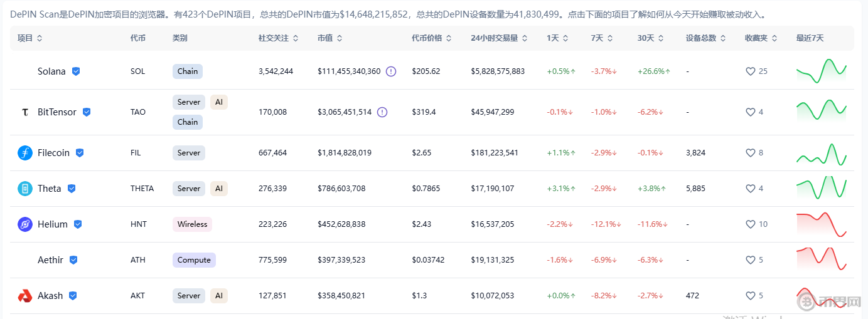The height and width of the screenshot is (319, 868).
Task: Favorite Solana with the heart icon
Action: pyautogui.click(x=750, y=71)
